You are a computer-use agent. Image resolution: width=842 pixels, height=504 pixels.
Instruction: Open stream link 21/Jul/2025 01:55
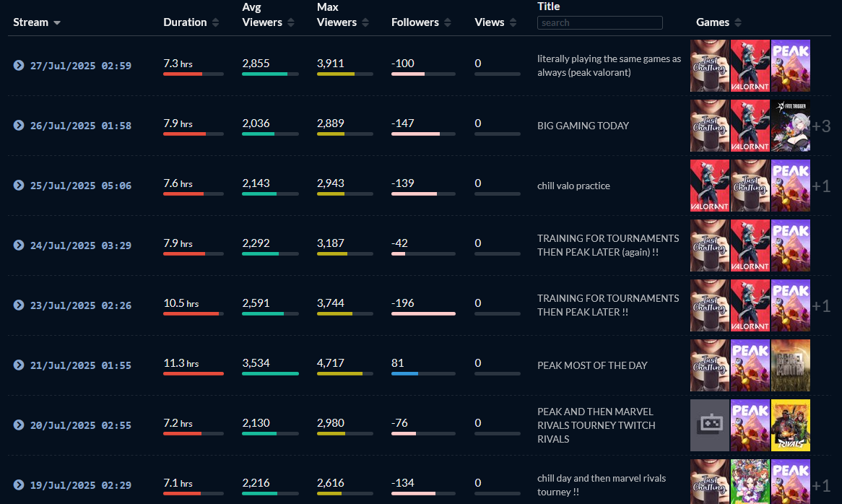click(81, 365)
